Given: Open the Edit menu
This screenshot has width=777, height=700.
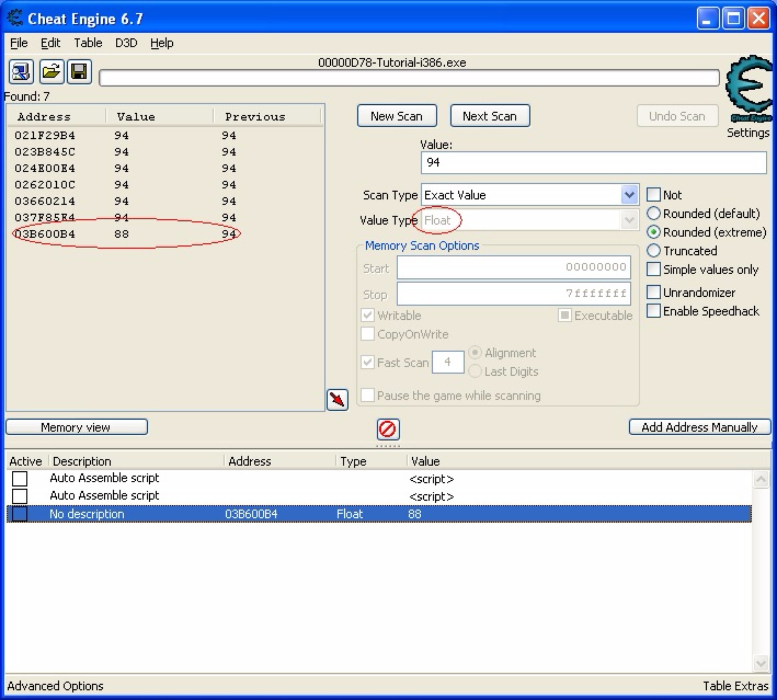Looking at the screenshot, I should (51, 43).
